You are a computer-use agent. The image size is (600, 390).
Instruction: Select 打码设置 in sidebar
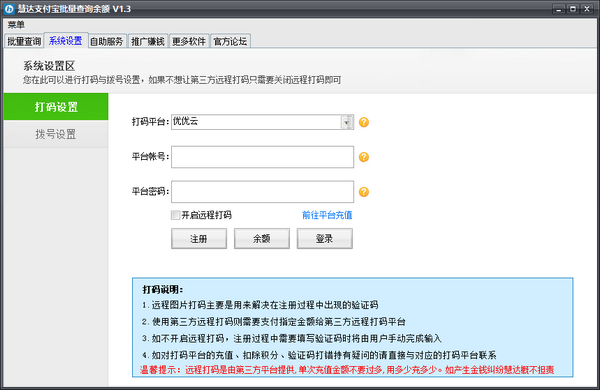[x=56, y=107]
